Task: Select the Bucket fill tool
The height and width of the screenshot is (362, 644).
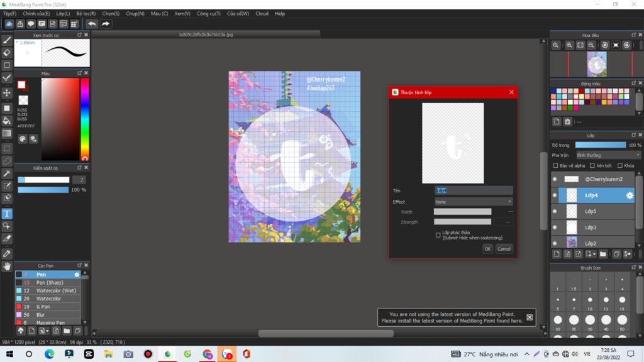Action: pos(7,121)
